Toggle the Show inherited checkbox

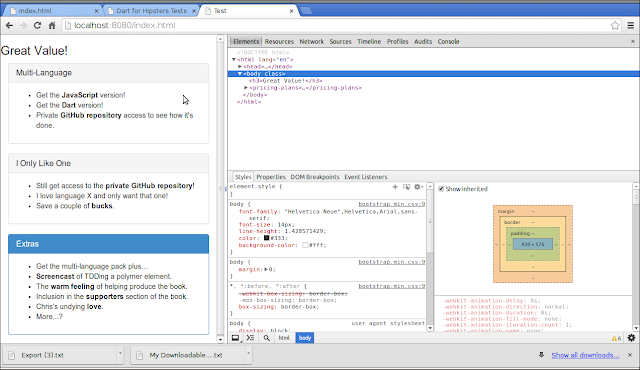click(x=441, y=189)
